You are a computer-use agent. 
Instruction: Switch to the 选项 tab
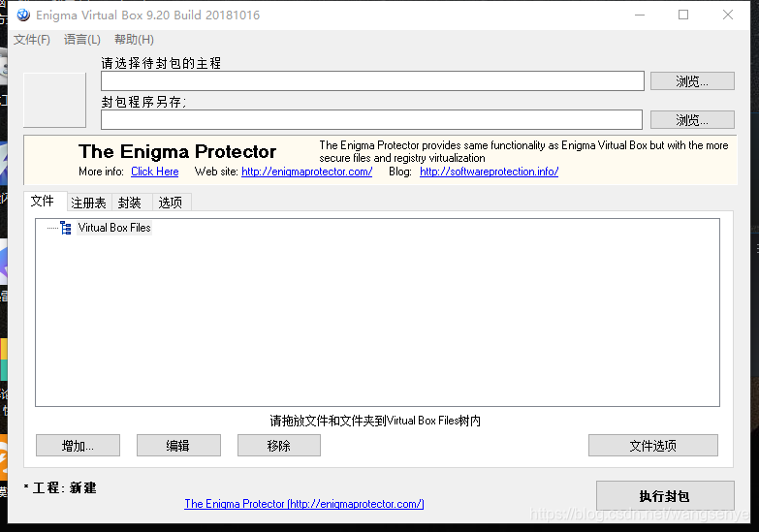tap(171, 203)
